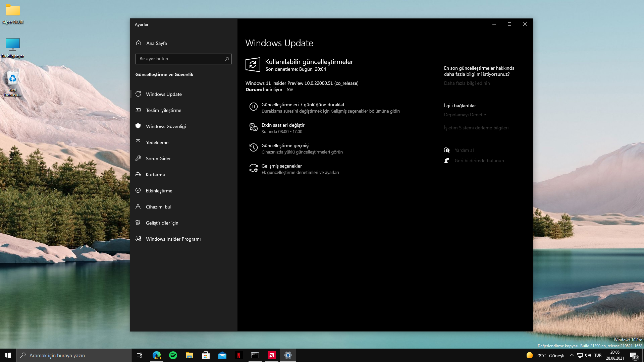Go to Backup (Yedekleme) section

pyautogui.click(x=157, y=142)
